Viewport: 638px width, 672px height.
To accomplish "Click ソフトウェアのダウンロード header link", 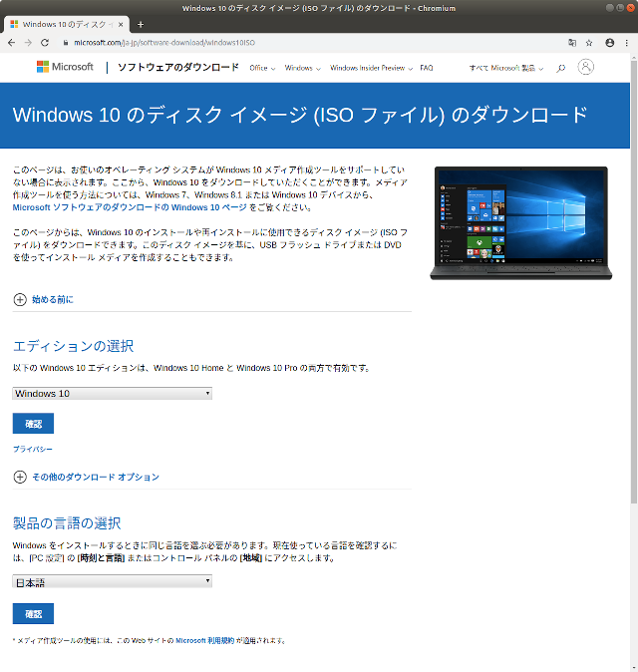I will coord(177,67).
